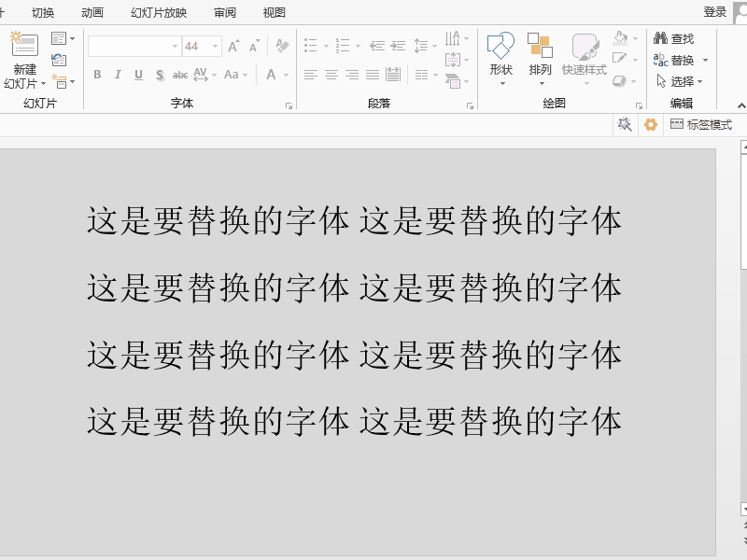
Task: Toggle bulleted list formatting
Action: point(312,44)
